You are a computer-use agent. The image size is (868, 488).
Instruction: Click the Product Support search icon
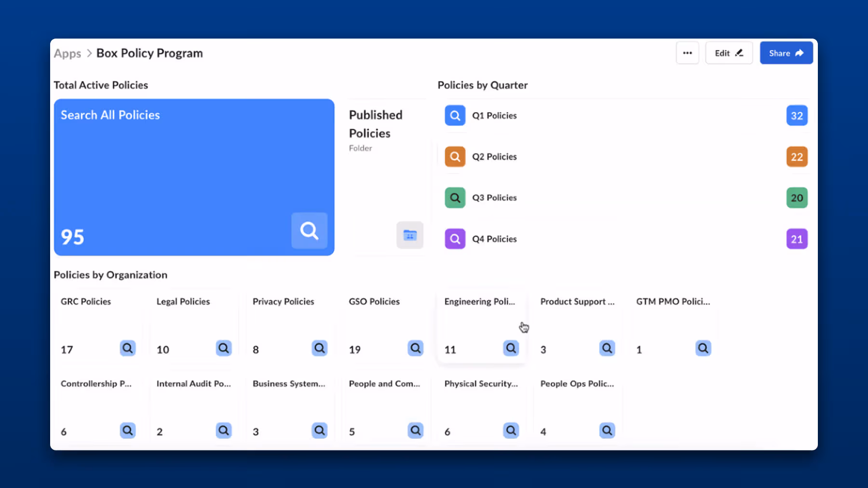coord(607,348)
